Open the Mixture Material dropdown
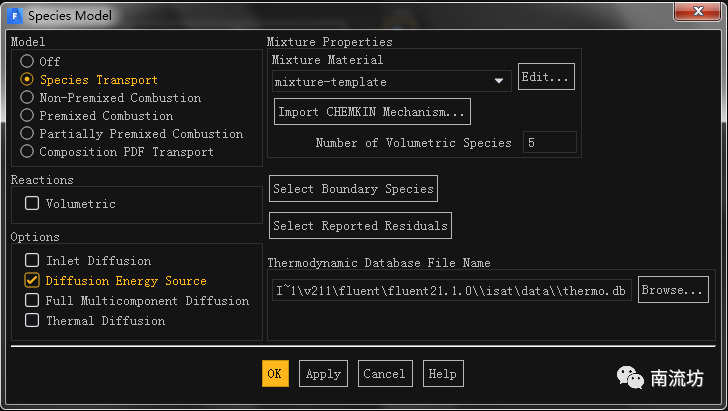The height and width of the screenshot is (411, 728). pyautogui.click(x=498, y=82)
